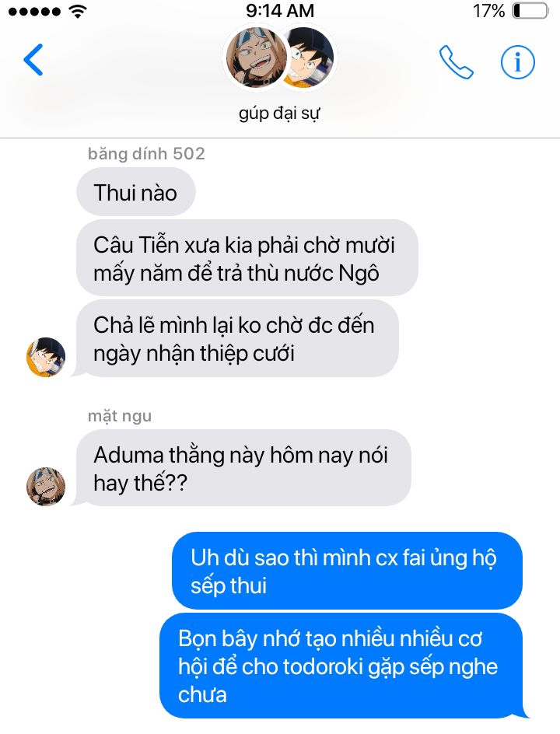The width and height of the screenshot is (560, 734).
Task: Tap avatar beside "ngày nhận thiệp cưới" message
Action: click(x=46, y=357)
